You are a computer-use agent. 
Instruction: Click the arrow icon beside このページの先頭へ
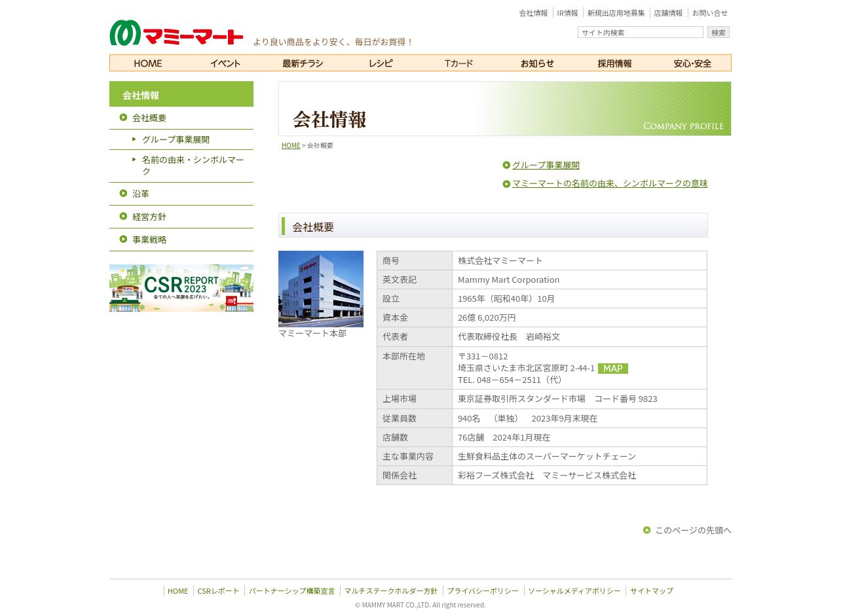point(647,530)
